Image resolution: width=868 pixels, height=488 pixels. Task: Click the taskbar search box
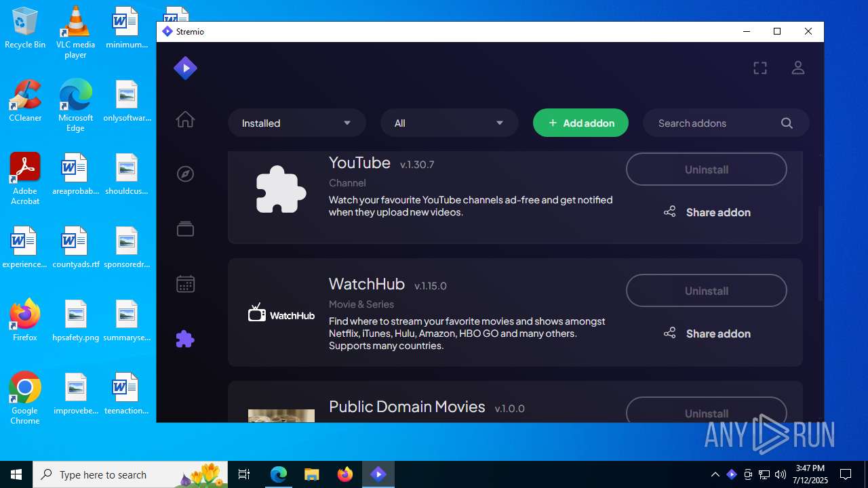point(130,474)
